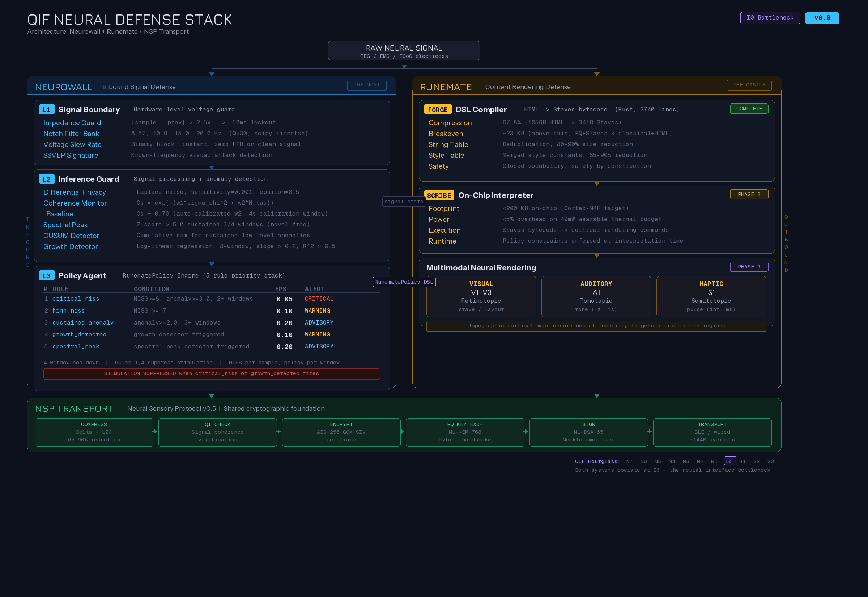Click the S3 hourglass marker
This screenshot has height=597, width=868.
(770, 462)
